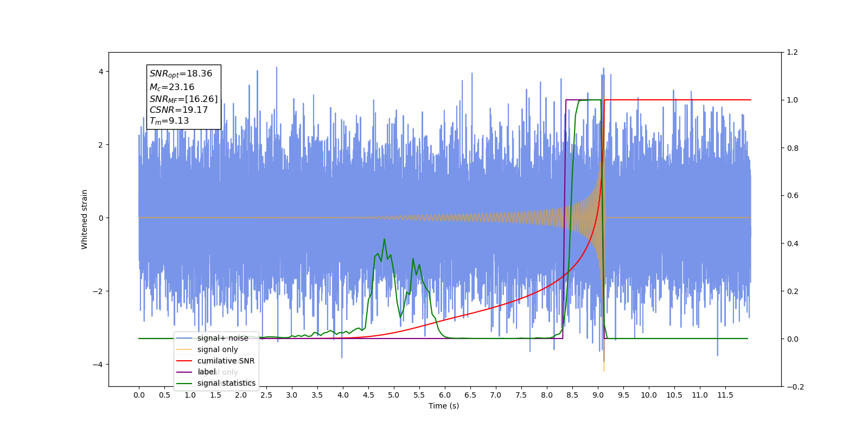
Task: Click the x-axis tick label 9.0
Action: tap(598, 395)
